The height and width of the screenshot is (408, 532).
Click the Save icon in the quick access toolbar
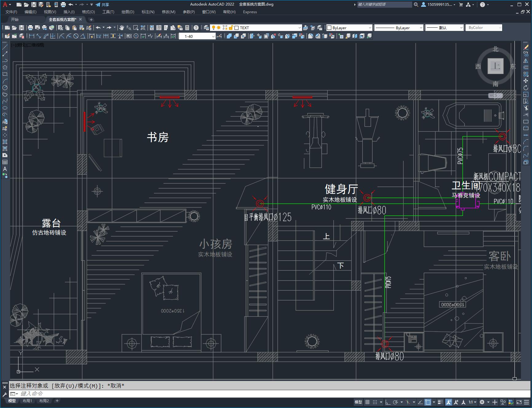(x=34, y=5)
